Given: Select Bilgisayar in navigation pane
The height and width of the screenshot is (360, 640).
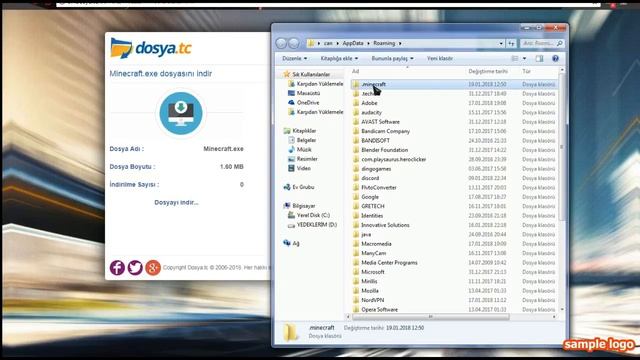Looking at the screenshot, I should tap(304, 206).
